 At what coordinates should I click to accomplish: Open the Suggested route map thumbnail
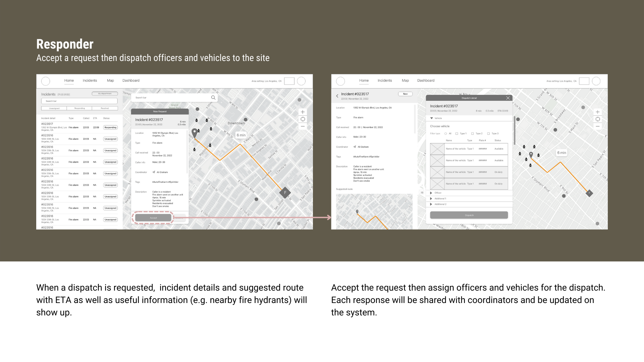pyautogui.click(x=374, y=212)
